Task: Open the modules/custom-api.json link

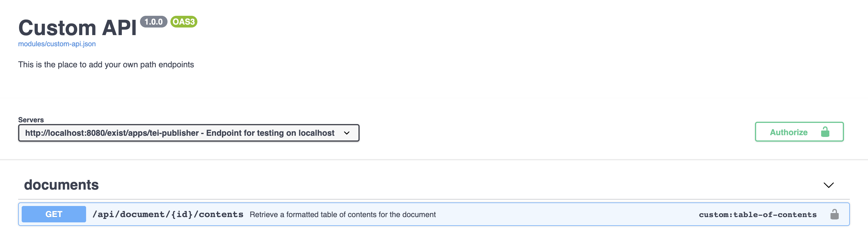Action: (x=57, y=44)
